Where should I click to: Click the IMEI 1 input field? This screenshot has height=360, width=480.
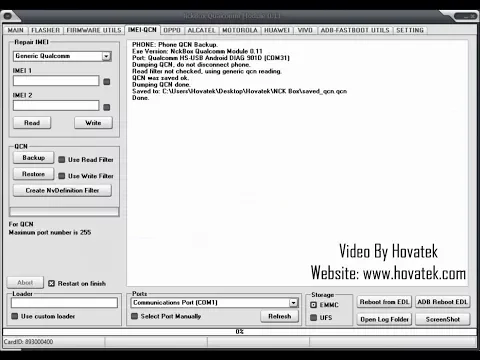click(56, 81)
